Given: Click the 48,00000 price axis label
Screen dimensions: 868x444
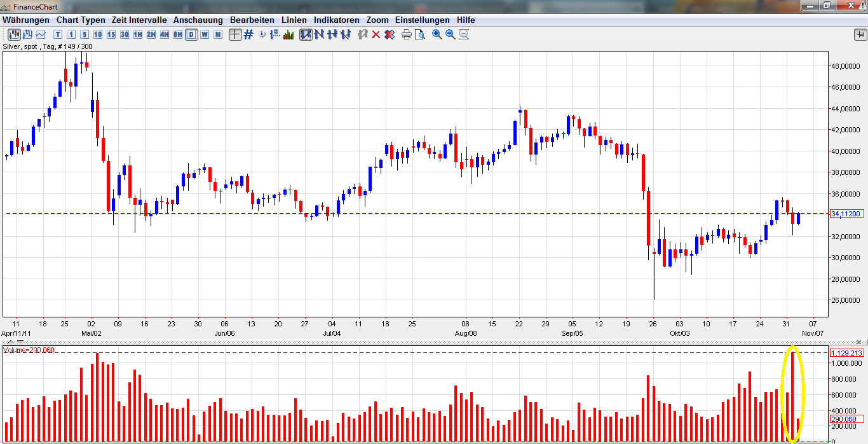Looking at the screenshot, I should 846,66.
